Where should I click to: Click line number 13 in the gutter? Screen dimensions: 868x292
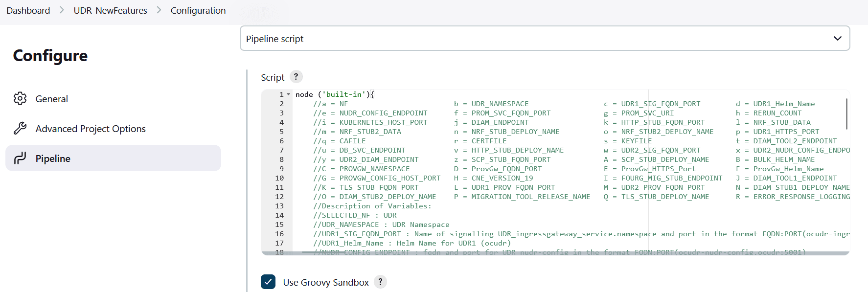[279, 206]
